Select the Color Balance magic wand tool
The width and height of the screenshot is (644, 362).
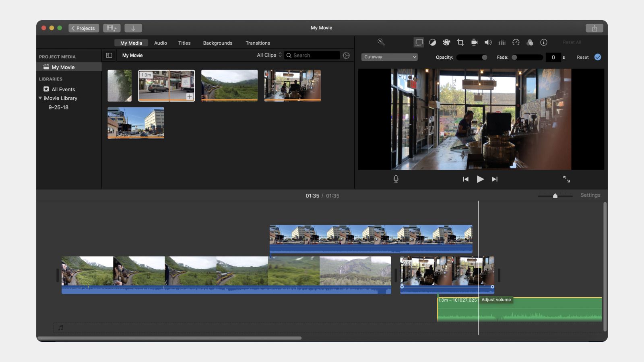pyautogui.click(x=381, y=42)
